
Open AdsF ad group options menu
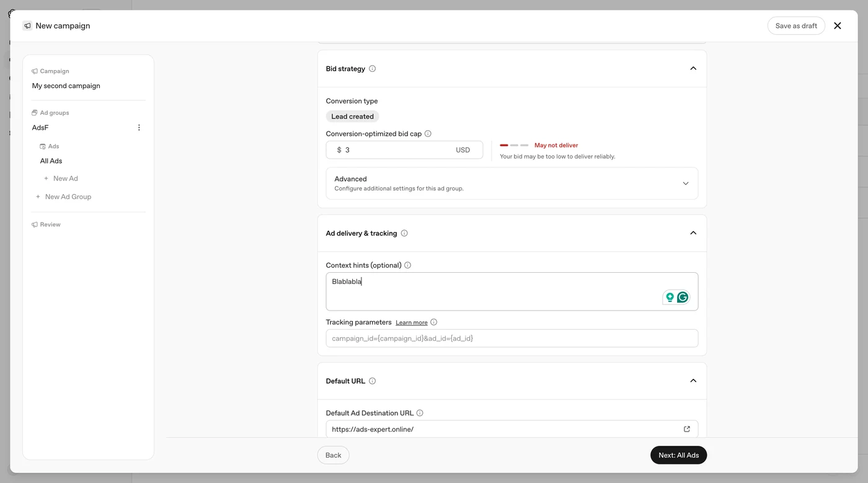[x=139, y=128]
